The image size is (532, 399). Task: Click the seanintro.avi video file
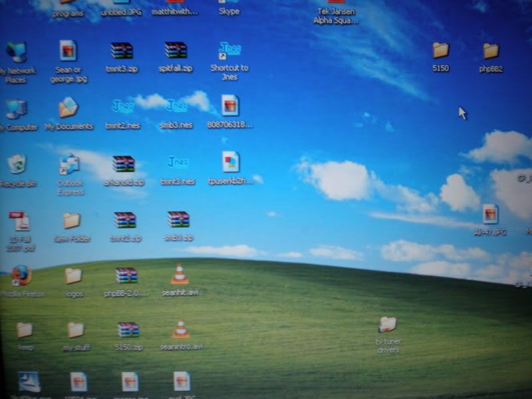(x=181, y=329)
